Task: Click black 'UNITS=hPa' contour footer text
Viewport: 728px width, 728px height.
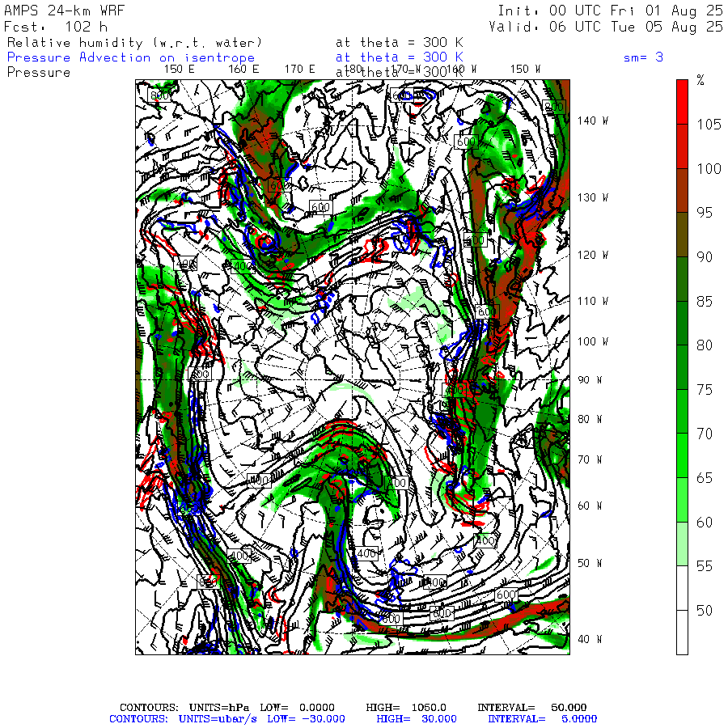Action: [x=219, y=708]
